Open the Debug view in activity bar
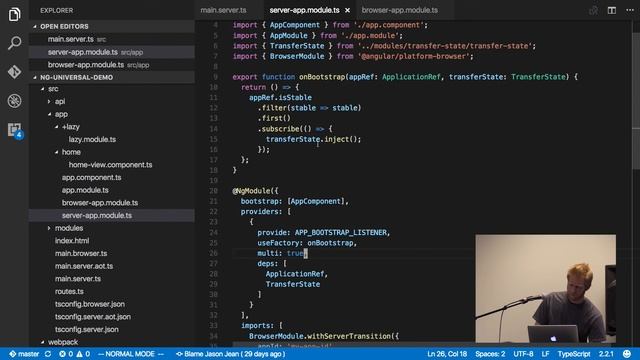Screen dimensions: 640x360 [14, 101]
